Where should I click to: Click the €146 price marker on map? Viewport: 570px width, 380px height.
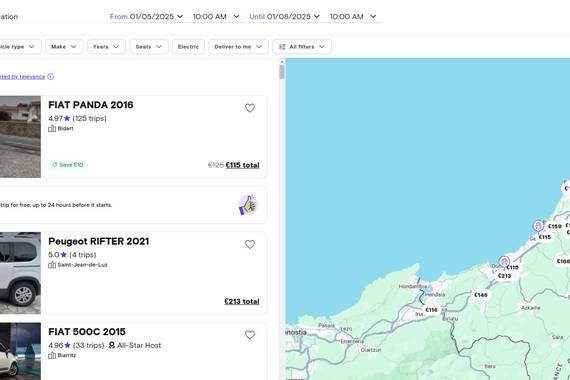click(x=481, y=295)
